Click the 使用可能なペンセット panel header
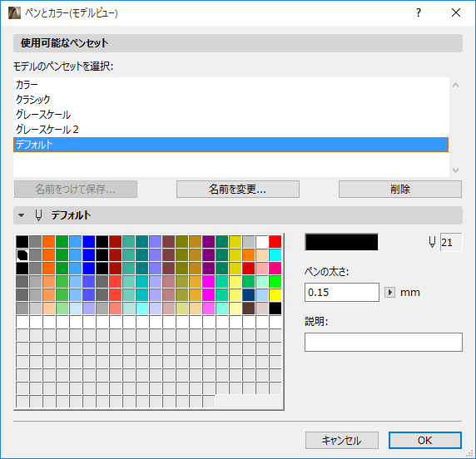The height and width of the screenshot is (459, 476). pos(238,43)
